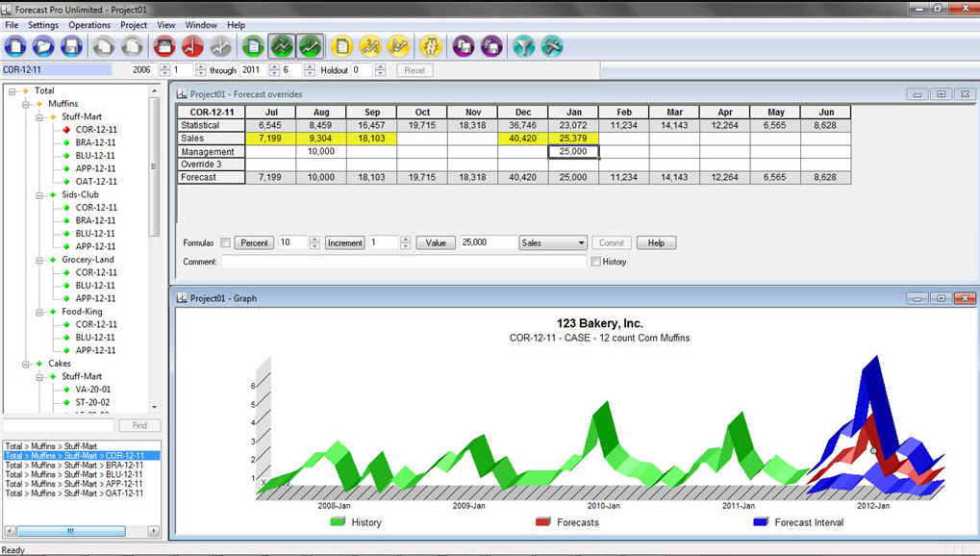
Task: Collapse the Sids-Club tree node
Action: pos(39,194)
